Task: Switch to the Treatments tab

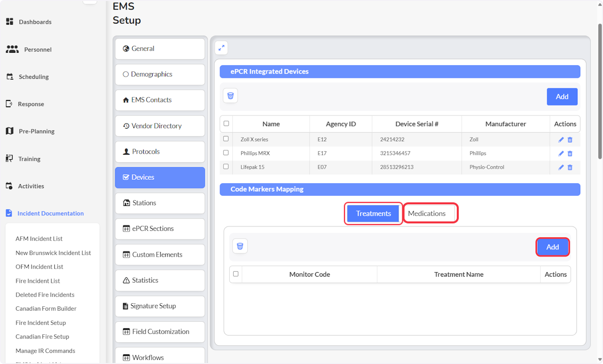Action: pyautogui.click(x=373, y=213)
